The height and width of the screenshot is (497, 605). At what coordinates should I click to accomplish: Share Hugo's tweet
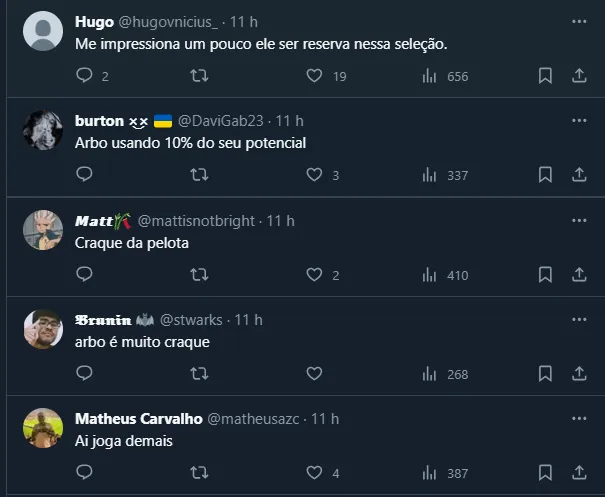click(x=579, y=75)
